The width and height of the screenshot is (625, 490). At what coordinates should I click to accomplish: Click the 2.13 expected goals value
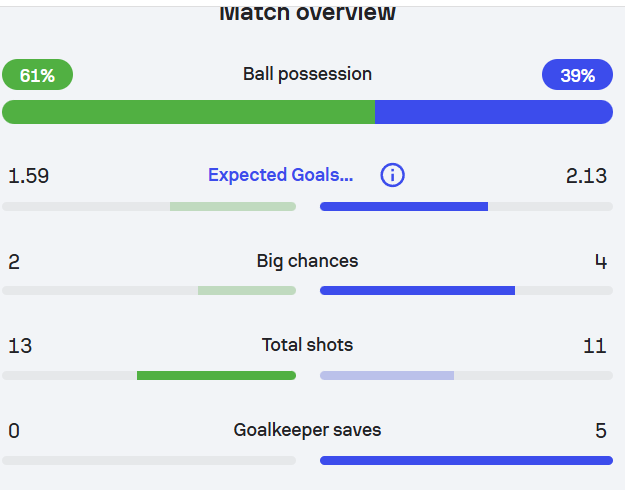pyautogui.click(x=586, y=176)
